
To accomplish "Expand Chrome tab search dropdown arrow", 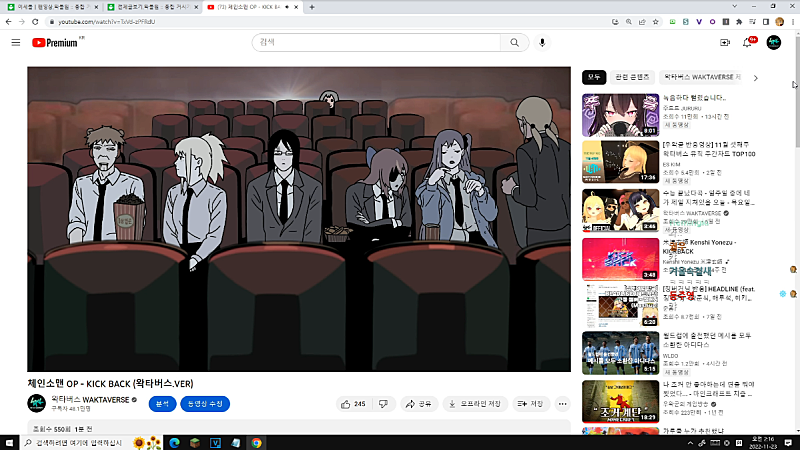I will 735,7.
